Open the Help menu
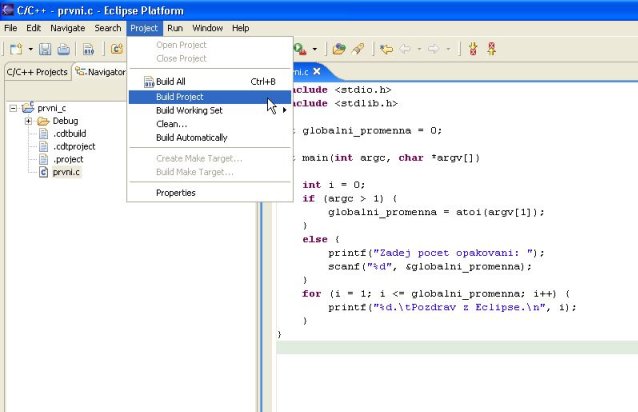Screen dimensions: 638x412 coord(240,28)
